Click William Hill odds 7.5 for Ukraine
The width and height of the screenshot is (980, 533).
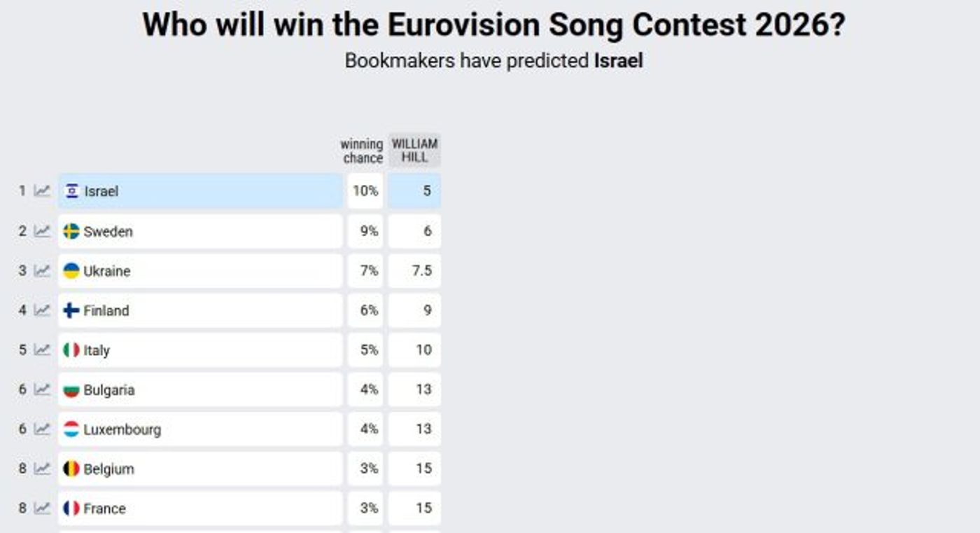(414, 271)
